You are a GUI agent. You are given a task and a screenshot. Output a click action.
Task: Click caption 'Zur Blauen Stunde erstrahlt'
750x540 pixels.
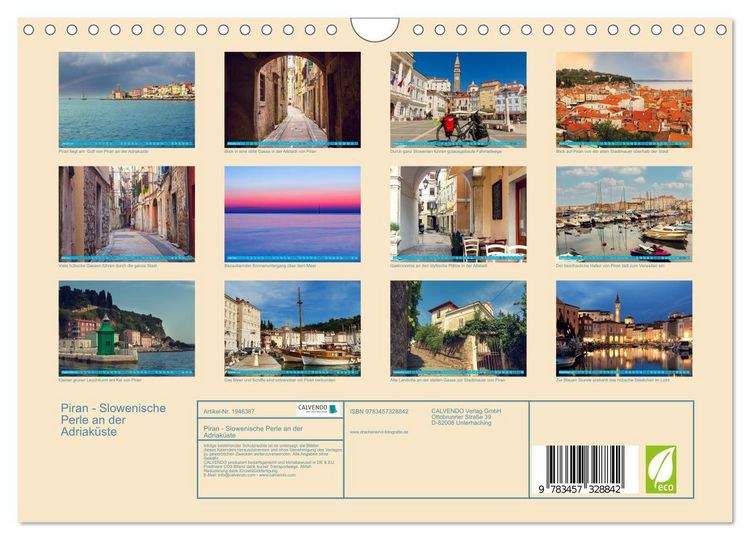[612, 380]
